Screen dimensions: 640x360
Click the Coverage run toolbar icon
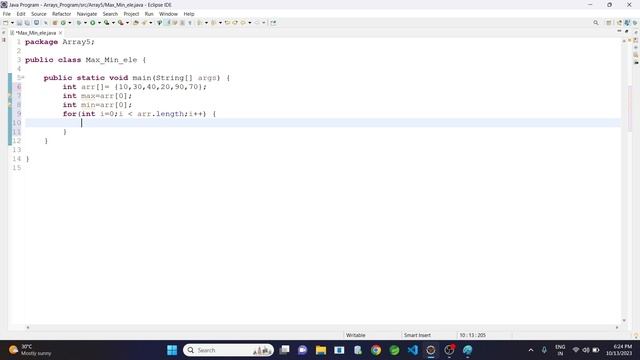[107, 23]
